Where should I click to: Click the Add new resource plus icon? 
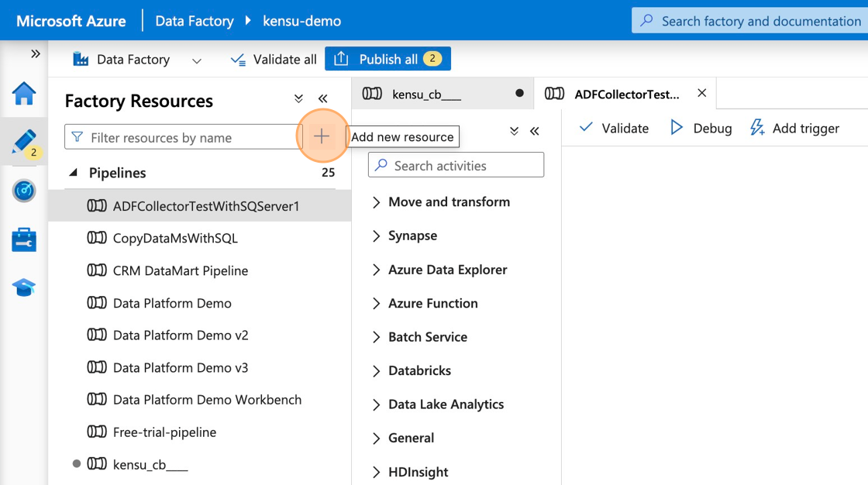321,136
